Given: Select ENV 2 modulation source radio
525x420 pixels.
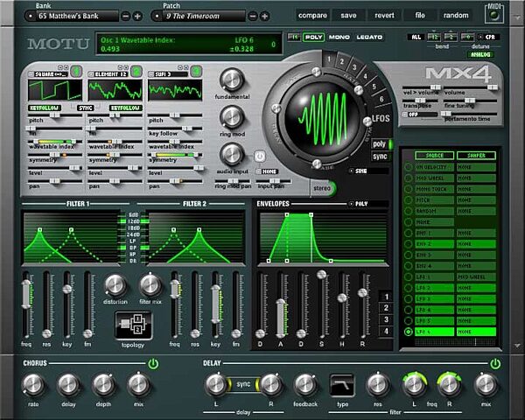Looking at the screenshot, I should tap(408, 244).
